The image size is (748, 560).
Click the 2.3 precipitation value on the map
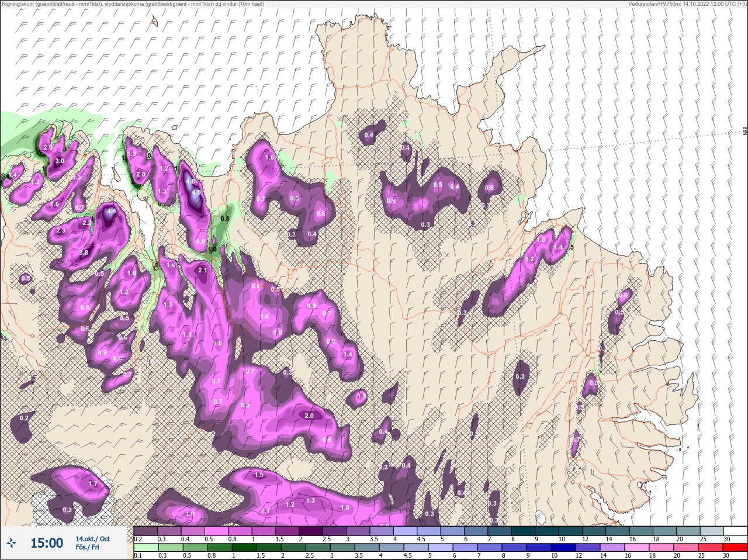point(60,231)
